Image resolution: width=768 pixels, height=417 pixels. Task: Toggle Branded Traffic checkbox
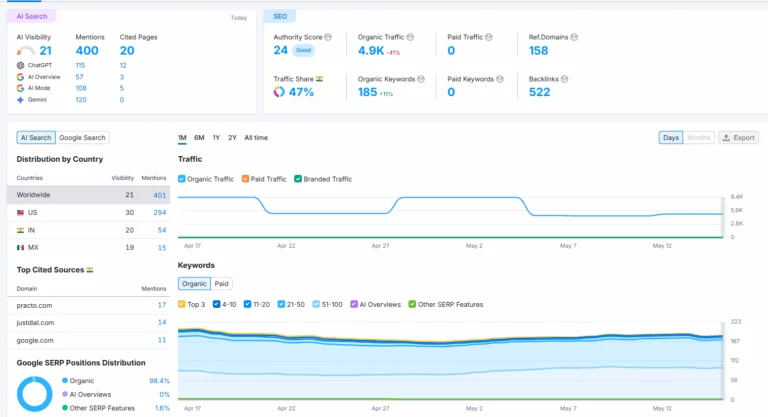click(x=298, y=179)
